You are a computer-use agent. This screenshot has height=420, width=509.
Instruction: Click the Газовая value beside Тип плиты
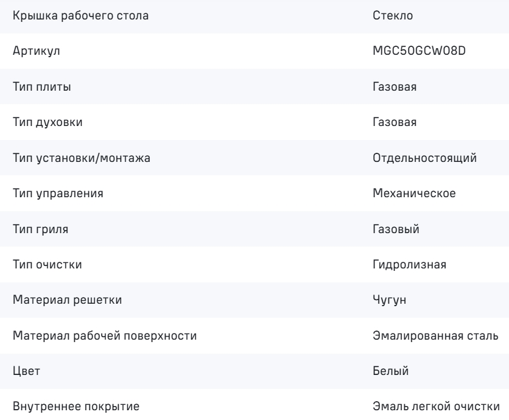(395, 87)
